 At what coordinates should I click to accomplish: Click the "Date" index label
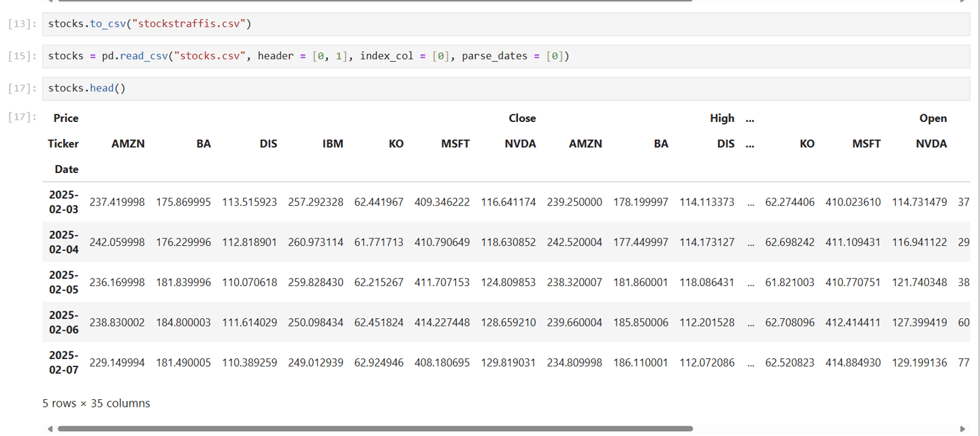(66, 169)
